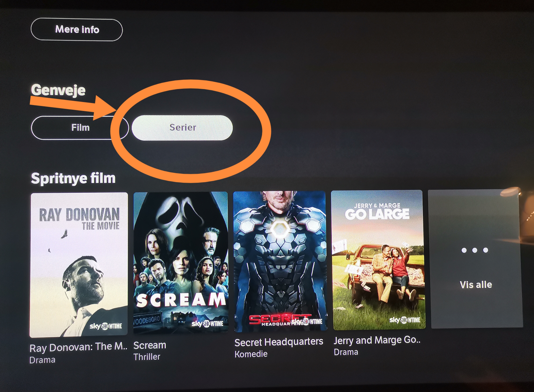
Task: Click the Thriller genre label under Scream
Action: (147, 357)
